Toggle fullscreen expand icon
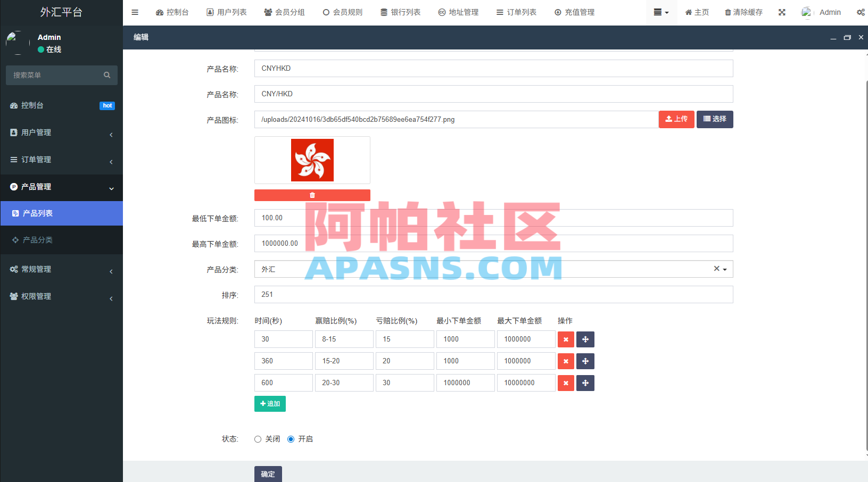The image size is (868, 482). tap(782, 12)
